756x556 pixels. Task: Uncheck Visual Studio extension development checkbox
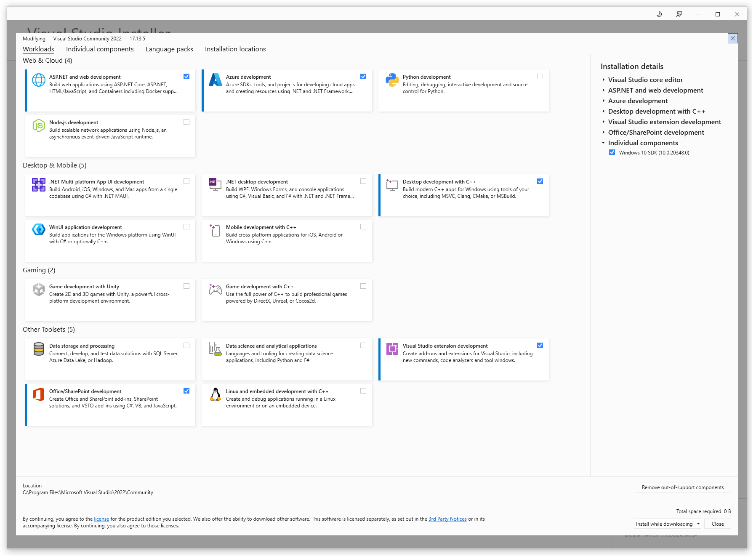(x=540, y=346)
